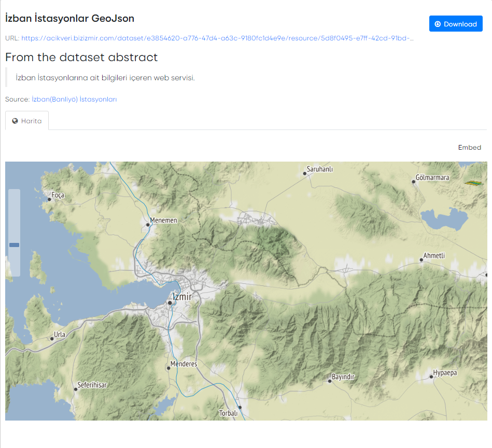Open the map layers switcher icon

[473, 182]
